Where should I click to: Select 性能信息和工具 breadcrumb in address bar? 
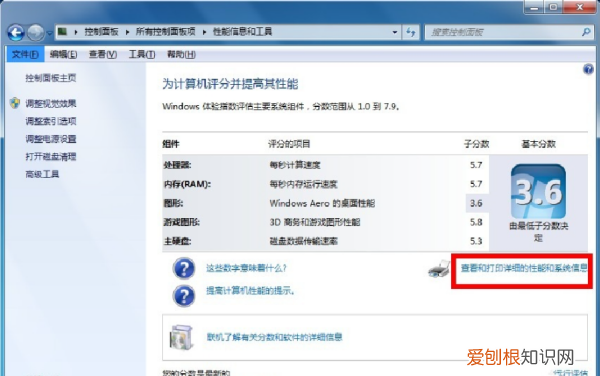point(242,32)
